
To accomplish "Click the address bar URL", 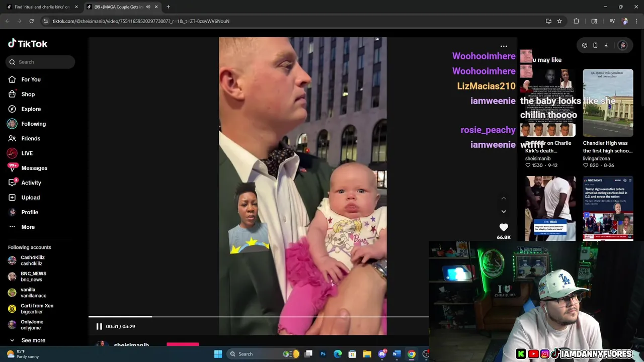I will click(141, 21).
